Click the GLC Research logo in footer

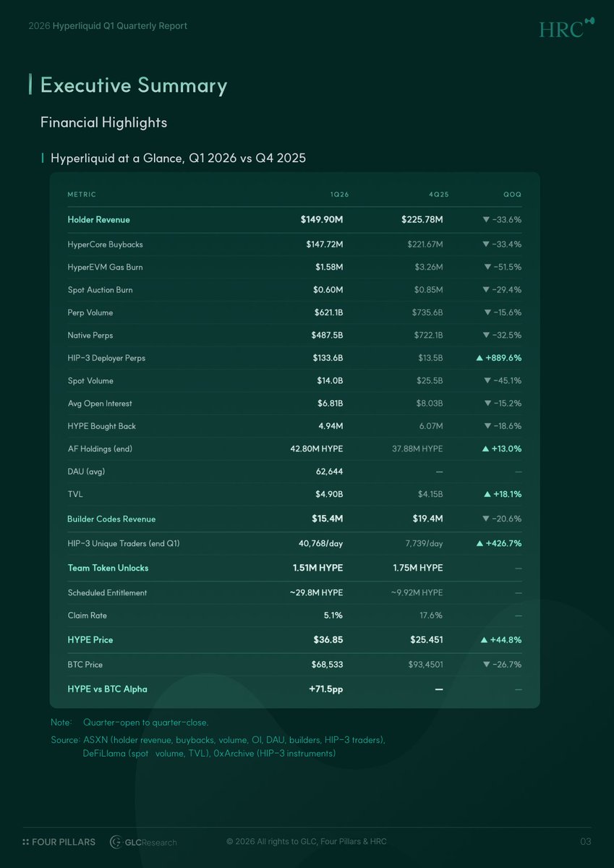coord(143,842)
